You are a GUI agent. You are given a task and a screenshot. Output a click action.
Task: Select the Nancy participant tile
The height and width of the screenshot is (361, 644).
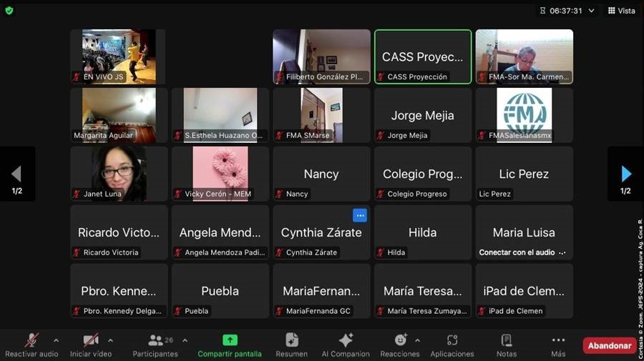coord(321,174)
